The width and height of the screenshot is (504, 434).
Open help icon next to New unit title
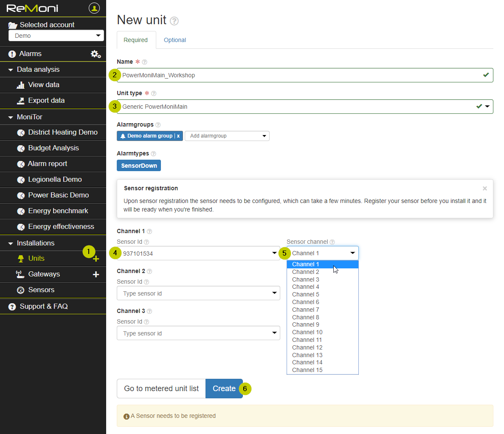pyautogui.click(x=174, y=21)
